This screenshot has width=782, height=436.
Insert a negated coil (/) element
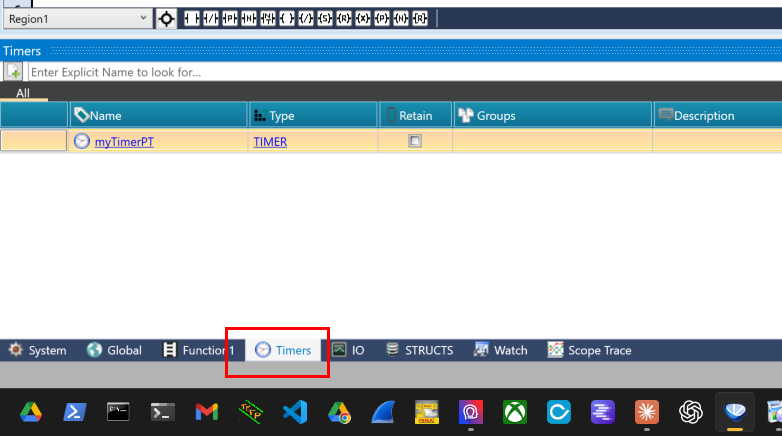[x=306, y=19]
